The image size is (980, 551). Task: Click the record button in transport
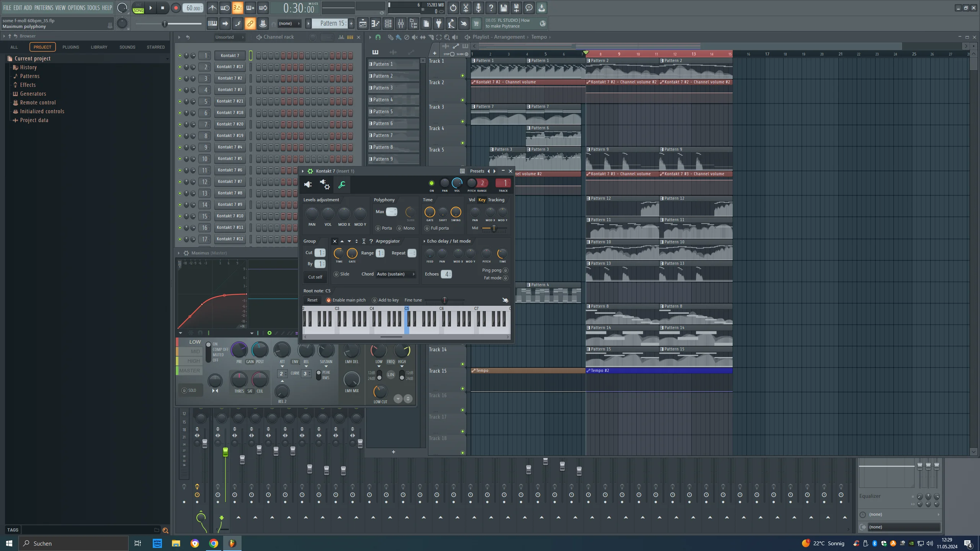point(176,8)
